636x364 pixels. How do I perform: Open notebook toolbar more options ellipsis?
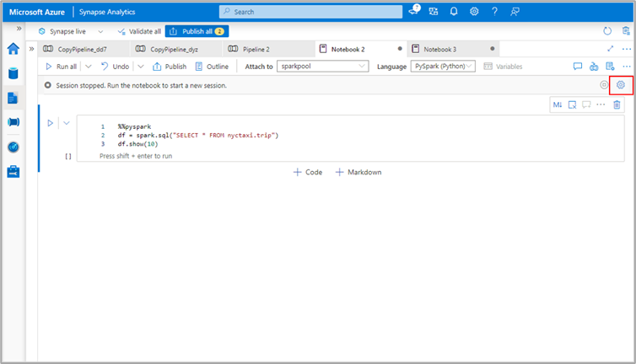point(627,67)
